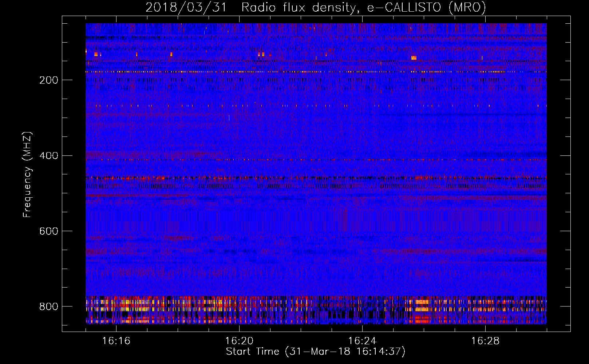The height and width of the screenshot is (364, 589).
Task: Click the 16:16 time tick label
Action: coord(116,341)
